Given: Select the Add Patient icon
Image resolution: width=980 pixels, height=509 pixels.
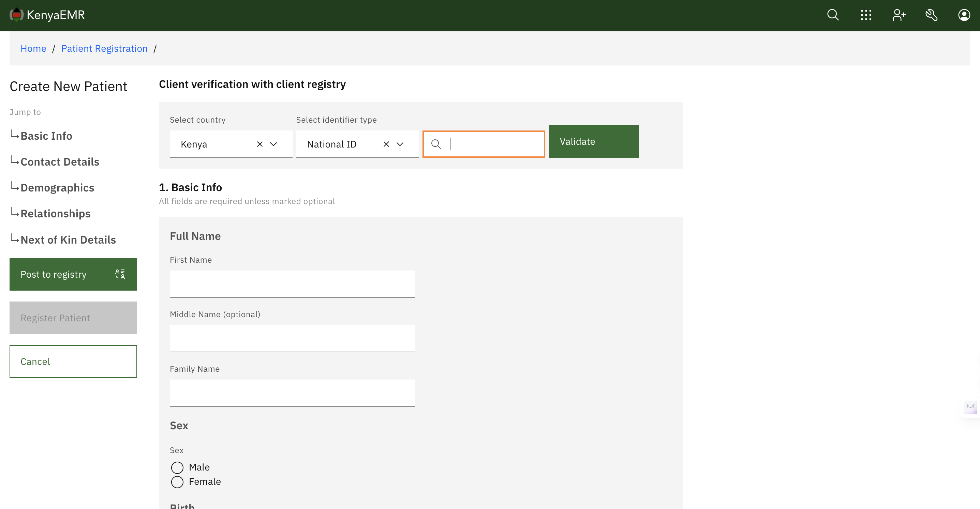Looking at the screenshot, I should tap(899, 15).
